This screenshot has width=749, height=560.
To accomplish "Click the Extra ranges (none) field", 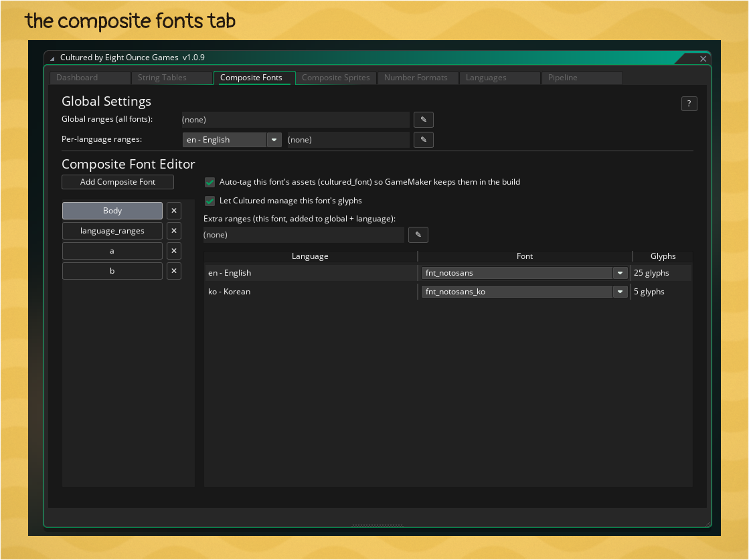I will pos(304,235).
